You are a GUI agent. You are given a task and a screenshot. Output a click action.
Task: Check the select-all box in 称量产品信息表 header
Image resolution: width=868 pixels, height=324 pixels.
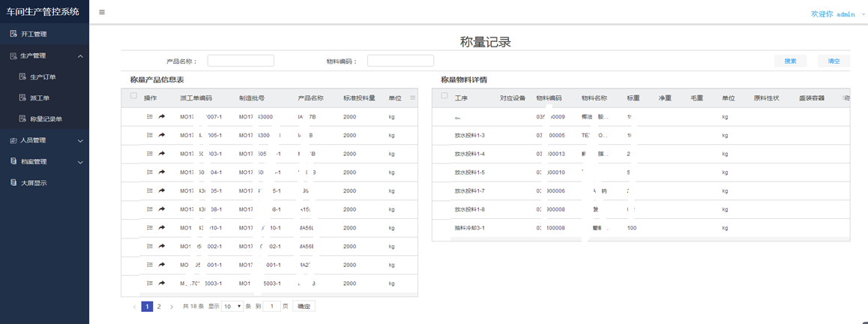[133, 96]
